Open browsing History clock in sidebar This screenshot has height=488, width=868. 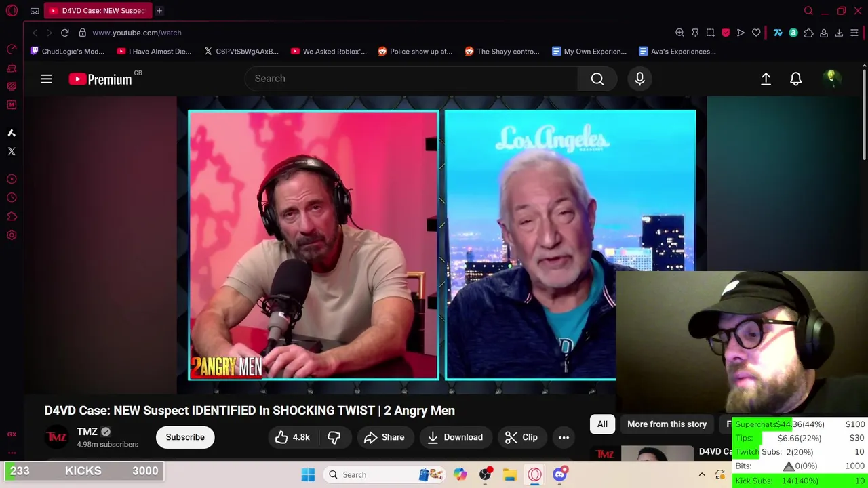[x=12, y=198]
